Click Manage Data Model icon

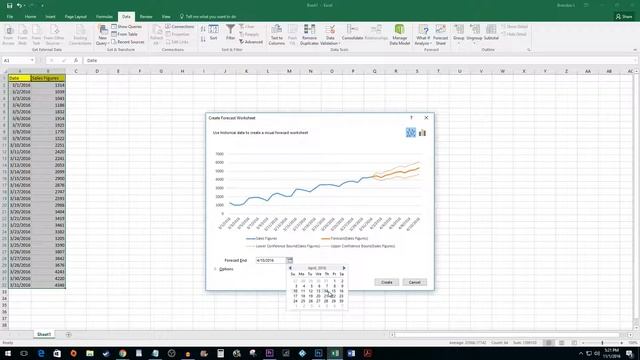tap(400, 35)
